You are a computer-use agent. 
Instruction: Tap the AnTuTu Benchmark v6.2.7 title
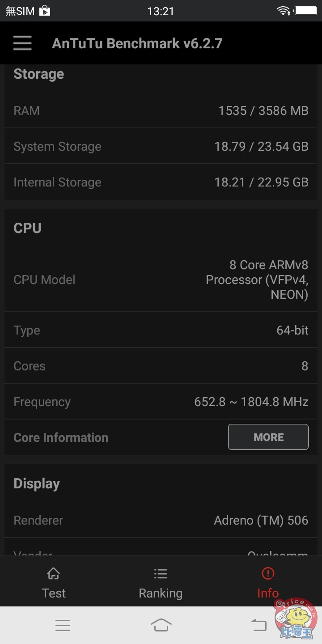tap(137, 43)
